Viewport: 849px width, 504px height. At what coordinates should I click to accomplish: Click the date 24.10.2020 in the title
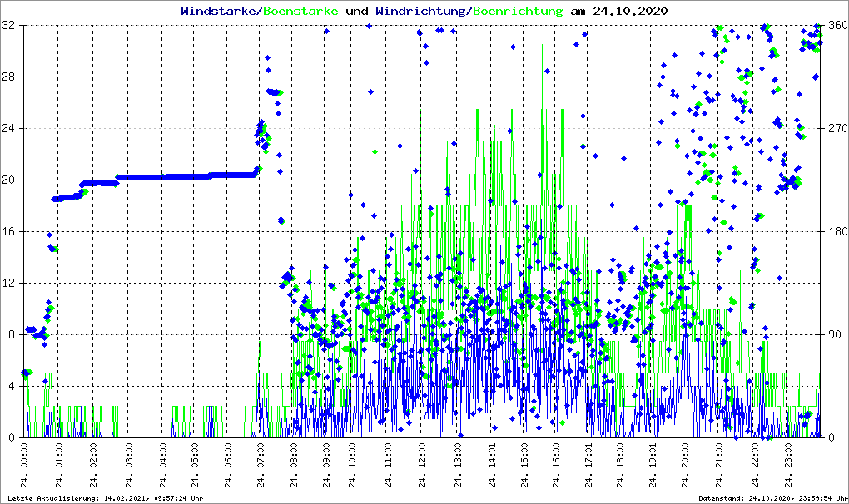coord(629,12)
